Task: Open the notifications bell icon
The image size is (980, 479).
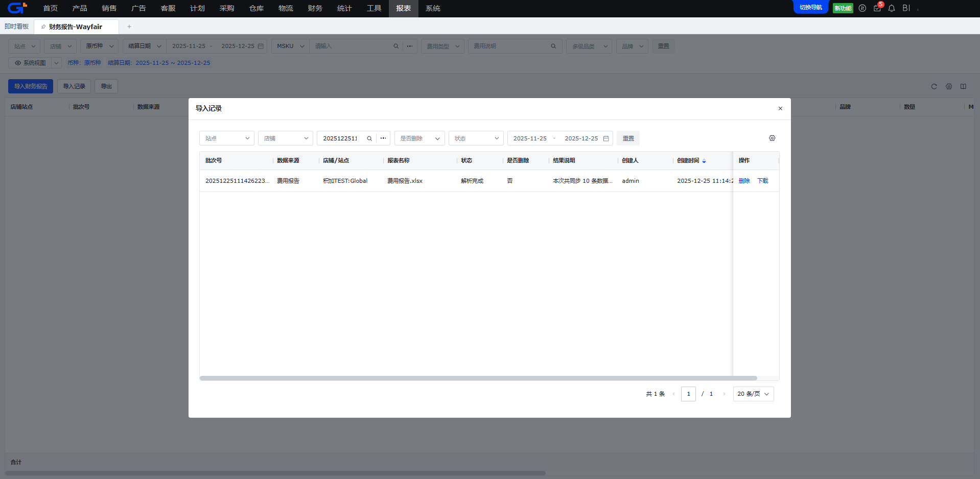Action: 892,8
